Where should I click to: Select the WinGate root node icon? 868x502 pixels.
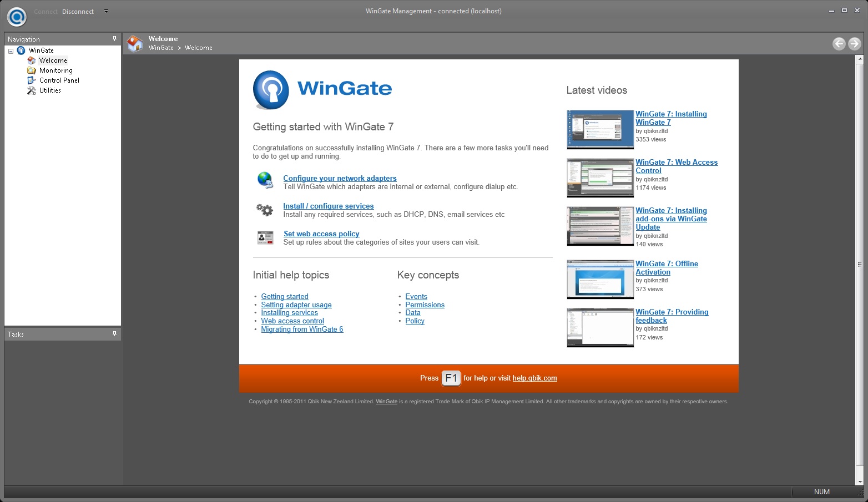pyautogui.click(x=21, y=50)
